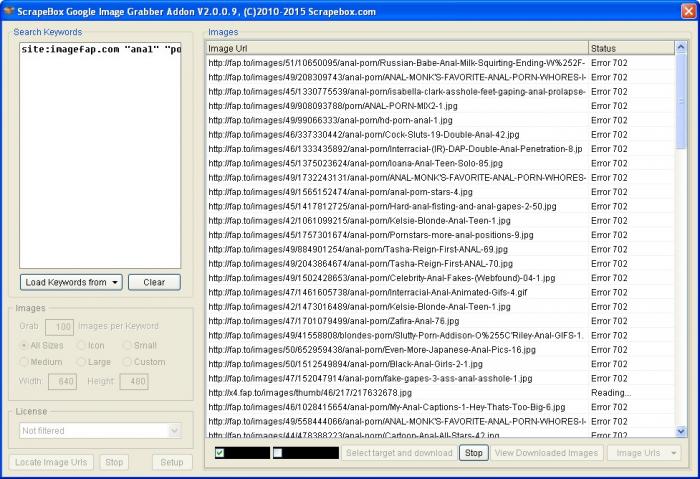Untick the checked box beside the first black bar
Screen dimensions: 700x479
[220, 453]
